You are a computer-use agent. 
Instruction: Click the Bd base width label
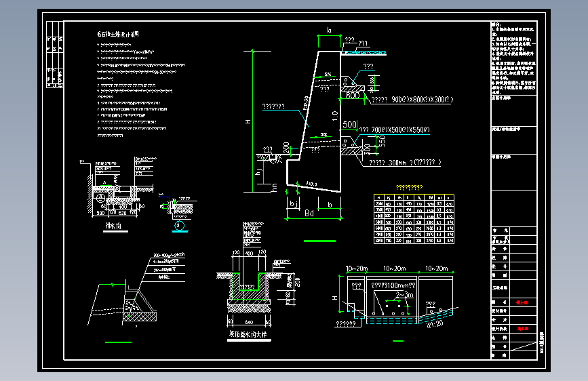[x=309, y=214]
